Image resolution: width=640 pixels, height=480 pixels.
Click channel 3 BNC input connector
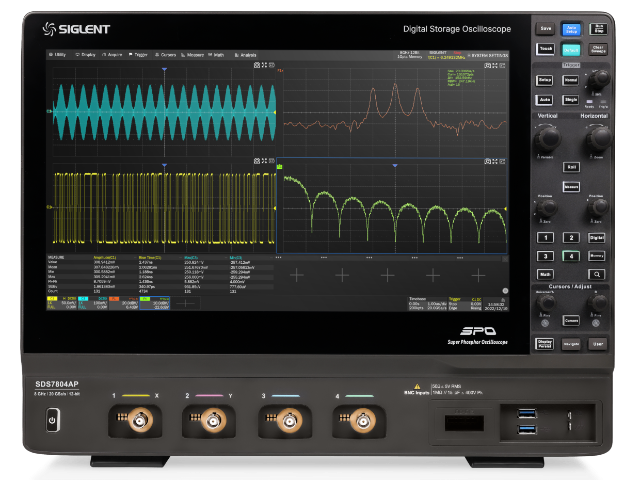289,420
